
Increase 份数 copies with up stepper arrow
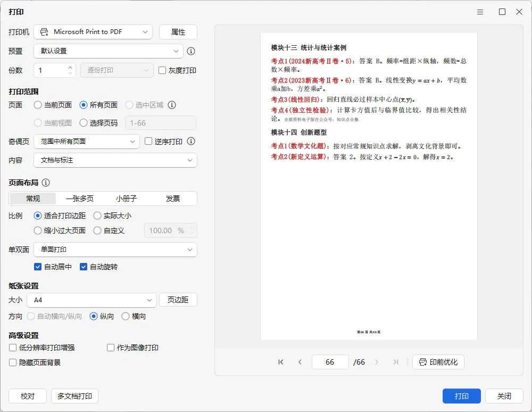point(70,67)
